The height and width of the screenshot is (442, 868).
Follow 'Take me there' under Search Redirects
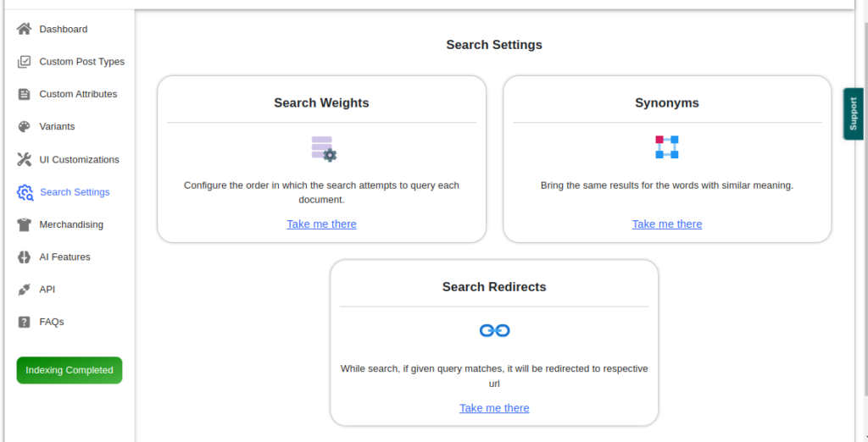[x=494, y=408]
